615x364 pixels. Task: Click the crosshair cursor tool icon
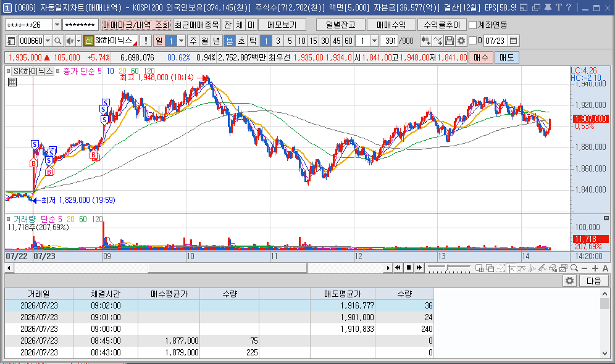pyautogui.click(x=511, y=268)
